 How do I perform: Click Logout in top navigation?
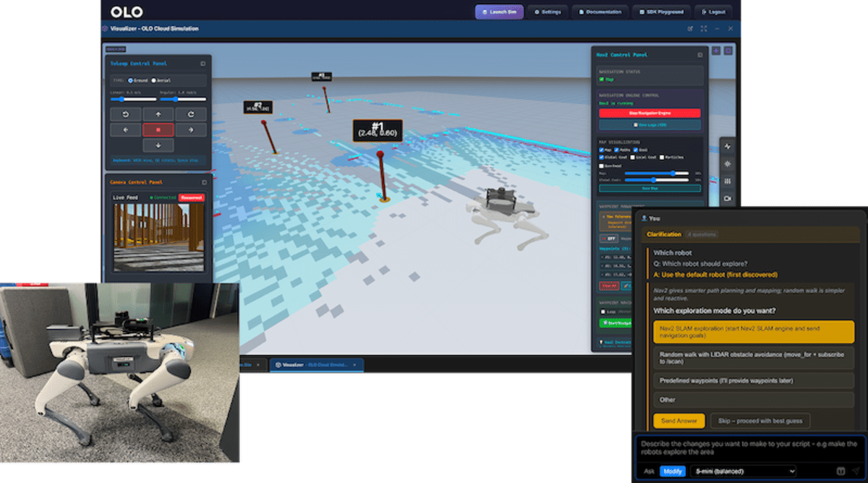pyautogui.click(x=713, y=12)
